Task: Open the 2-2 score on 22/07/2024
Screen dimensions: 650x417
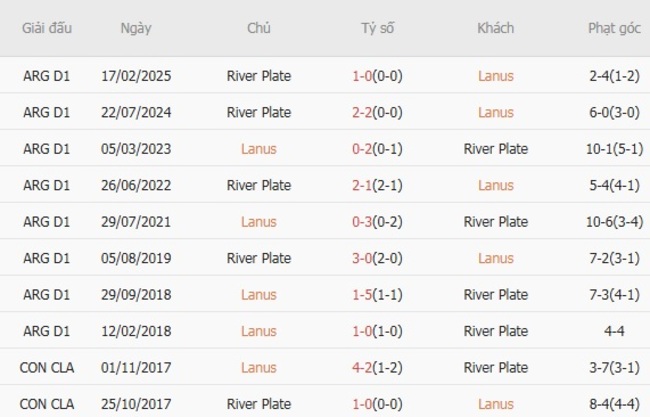Action: [x=363, y=112]
